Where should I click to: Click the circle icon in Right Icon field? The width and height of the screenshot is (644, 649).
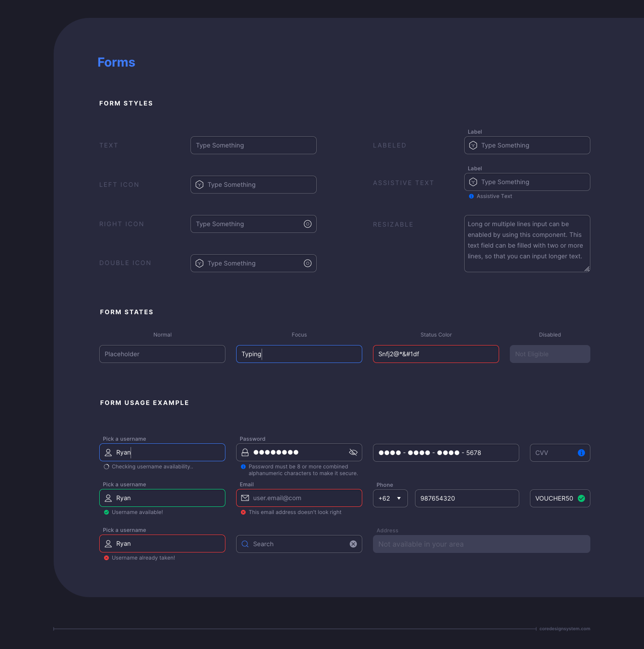pos(308,224)
